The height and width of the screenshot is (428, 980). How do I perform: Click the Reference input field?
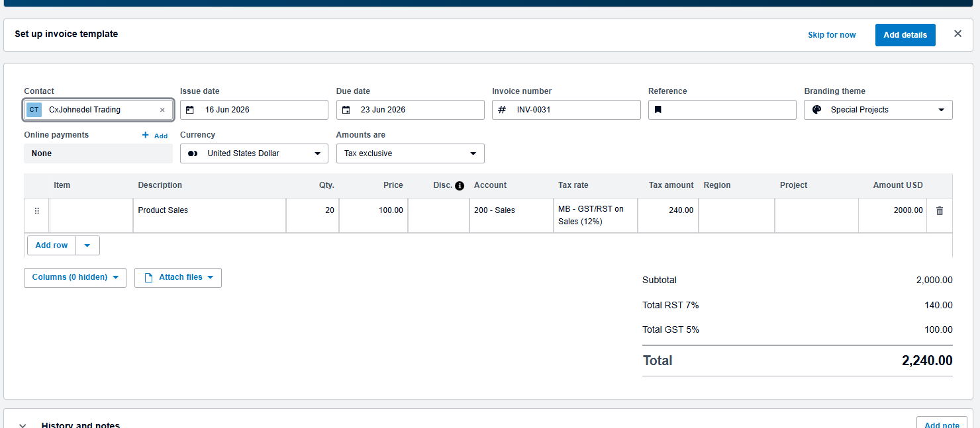722,110
